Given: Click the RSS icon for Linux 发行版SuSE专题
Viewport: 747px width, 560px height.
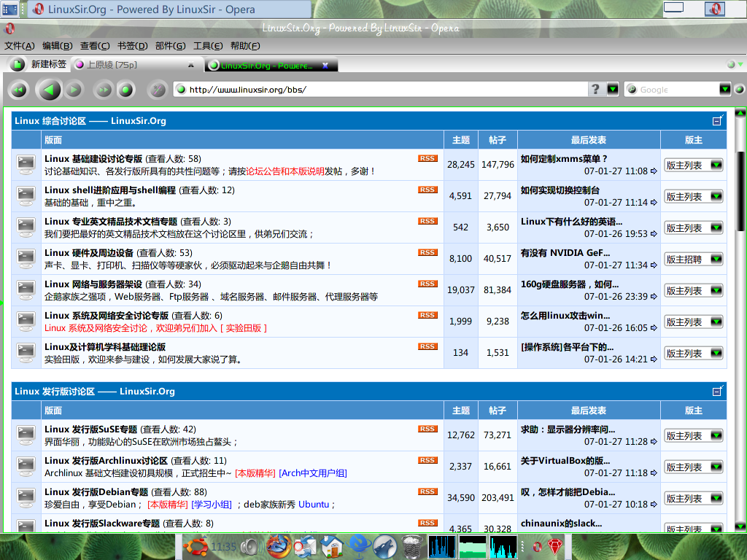Looking at the screenshot, I should (427, 429).
